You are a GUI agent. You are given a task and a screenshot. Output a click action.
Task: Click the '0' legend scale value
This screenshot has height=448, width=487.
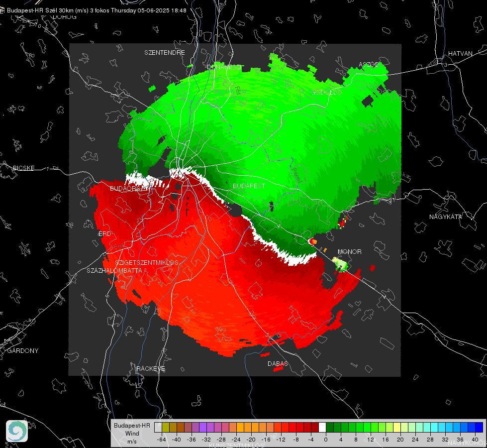[326, 440]
